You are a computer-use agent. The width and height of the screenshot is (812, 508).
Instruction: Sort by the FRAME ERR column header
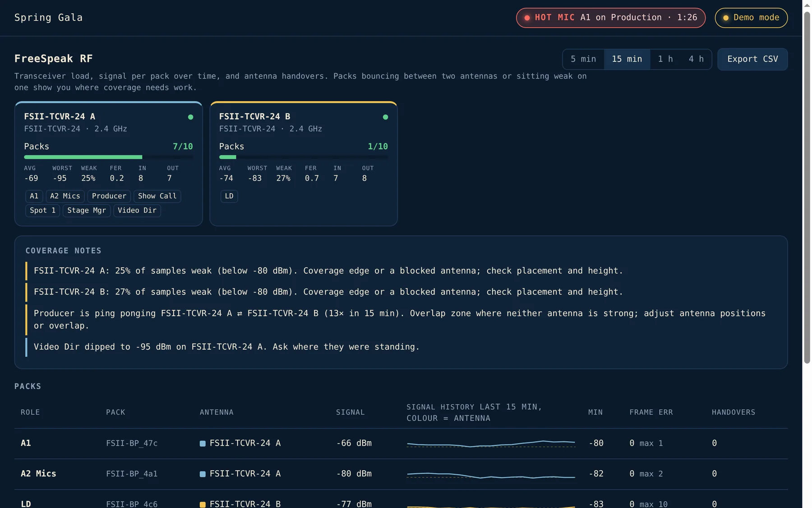click(651, 412)
